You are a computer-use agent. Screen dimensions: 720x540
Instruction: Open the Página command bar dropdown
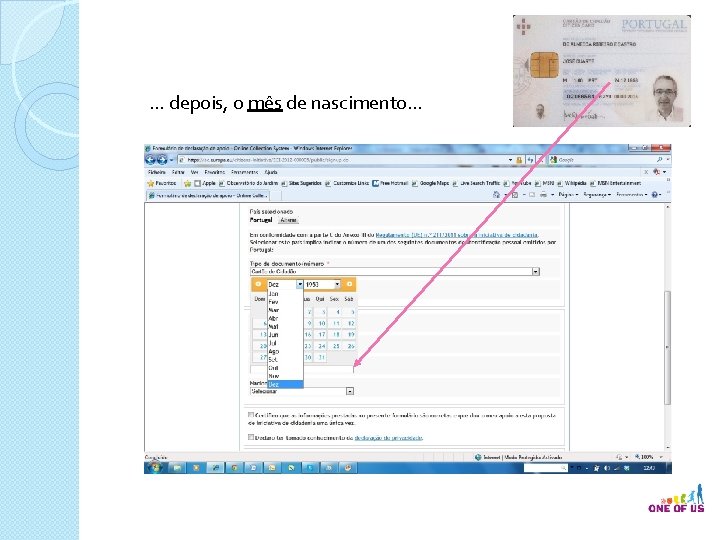(x=568, y=195)
